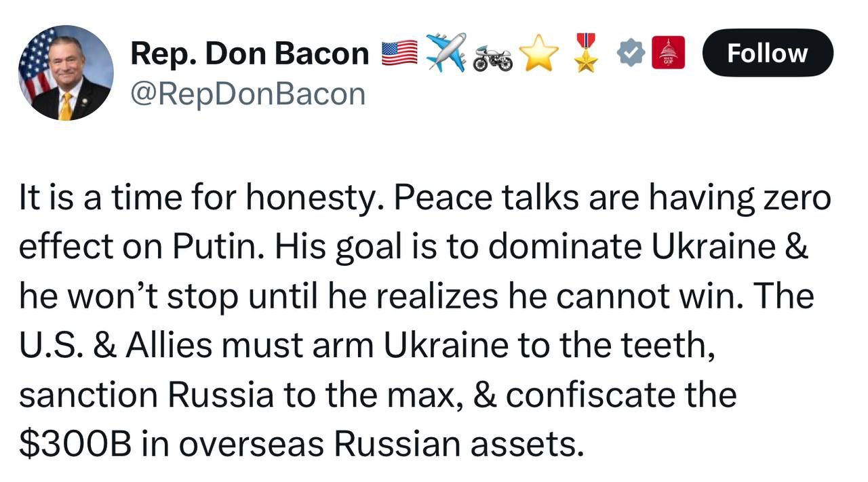Click the words "overseas Russian assets"

click(x=381, y=444)
